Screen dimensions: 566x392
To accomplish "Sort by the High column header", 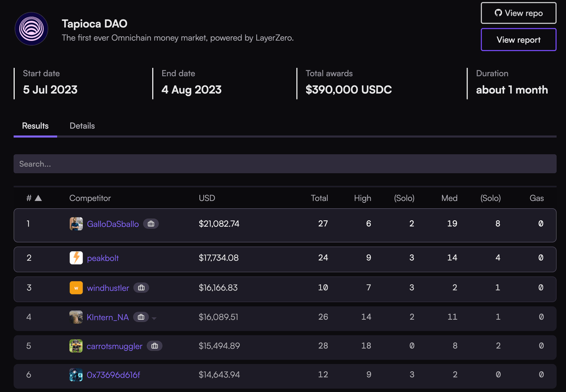I will click(362, 198).
